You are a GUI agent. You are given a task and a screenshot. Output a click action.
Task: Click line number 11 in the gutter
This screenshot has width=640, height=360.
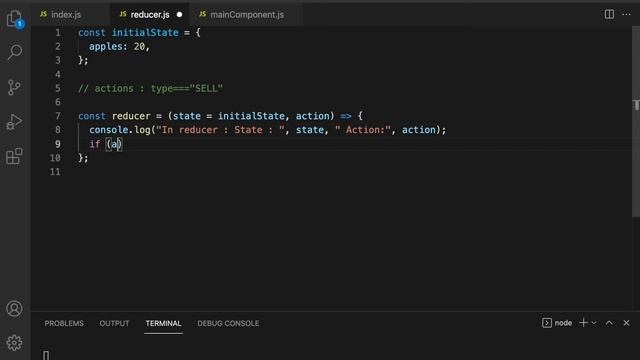point(55,172)
